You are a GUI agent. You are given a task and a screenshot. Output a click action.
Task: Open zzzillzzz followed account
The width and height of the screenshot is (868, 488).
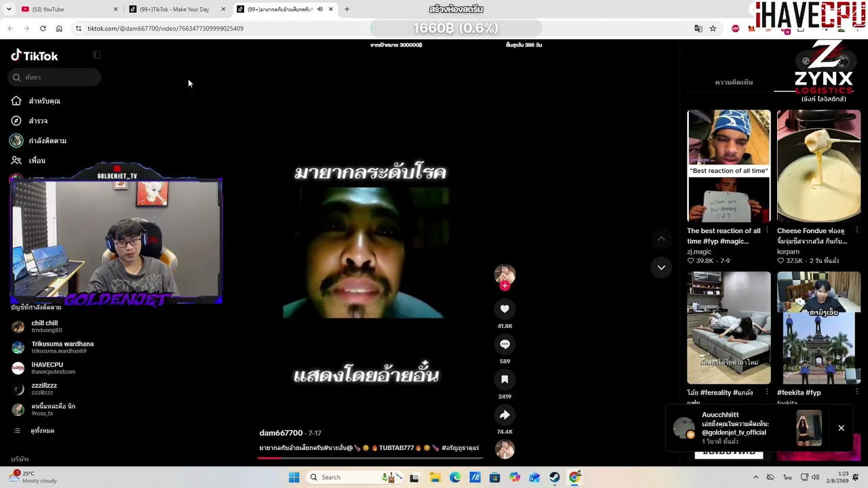coord(35,388)
